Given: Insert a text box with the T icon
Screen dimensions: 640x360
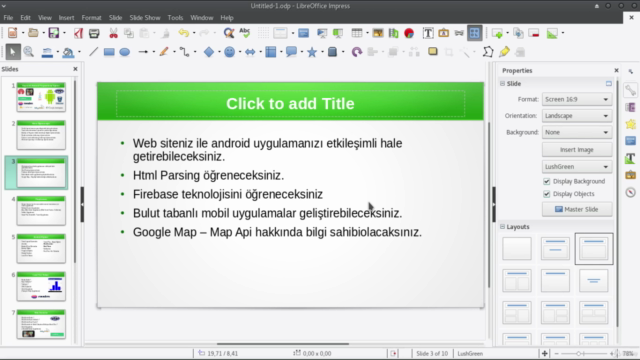Looking at the screenshot, I should [428, 33].
